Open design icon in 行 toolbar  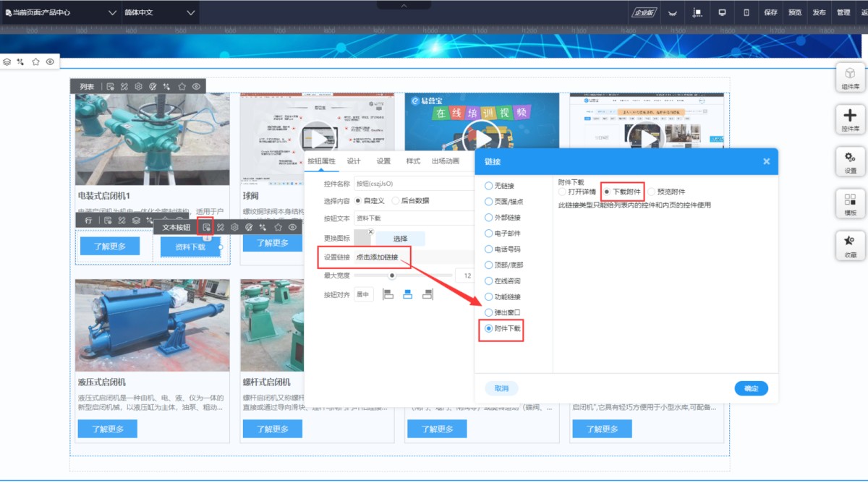pos(122,220)
